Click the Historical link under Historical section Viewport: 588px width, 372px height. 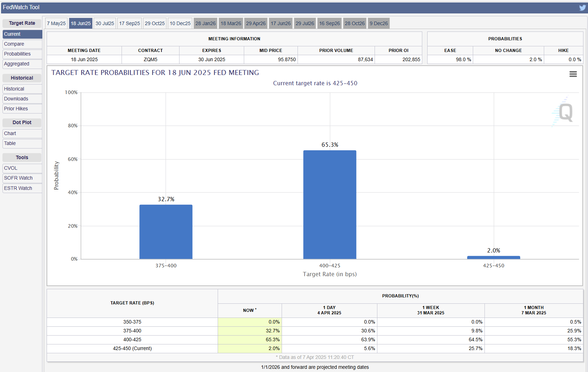point(14,89)
